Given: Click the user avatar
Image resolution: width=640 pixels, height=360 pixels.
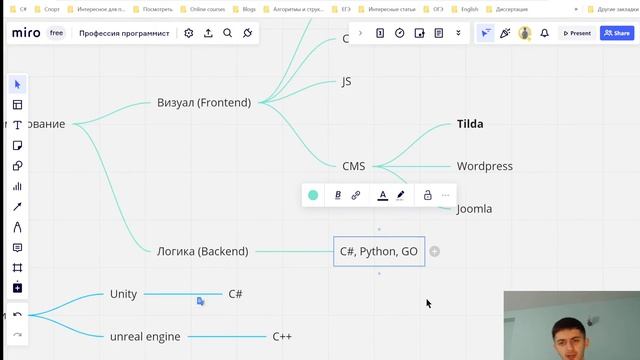Looking at the screenshot, I should point(525,33).
